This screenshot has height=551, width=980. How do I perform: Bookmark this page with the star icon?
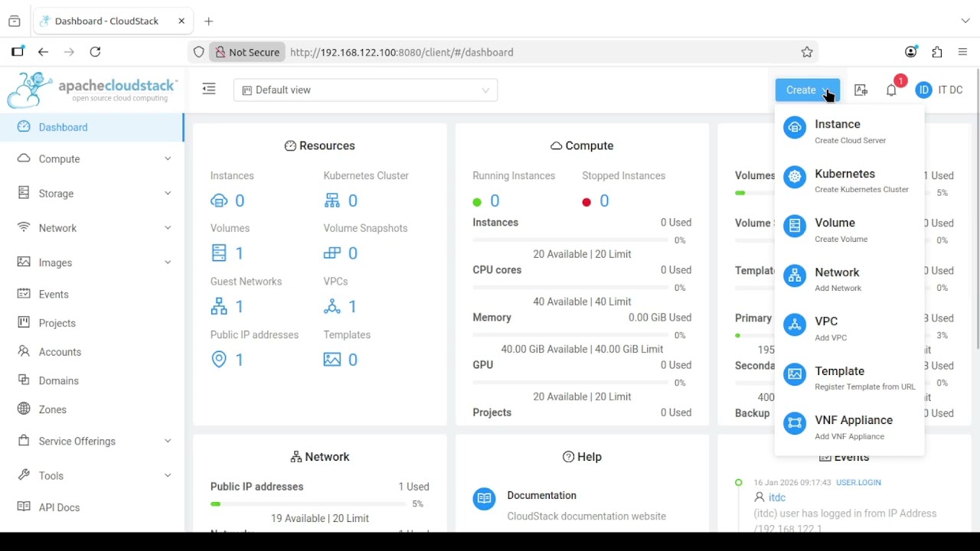click(x=807, y=52)
